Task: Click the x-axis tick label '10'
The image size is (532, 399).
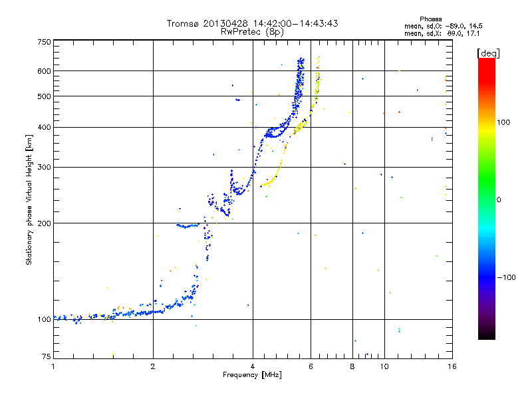Action: pos(384,366)
